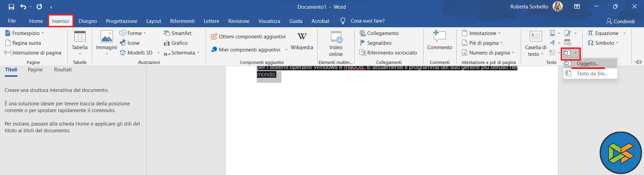Click the Collegamento link button

(x=379, y=33)
